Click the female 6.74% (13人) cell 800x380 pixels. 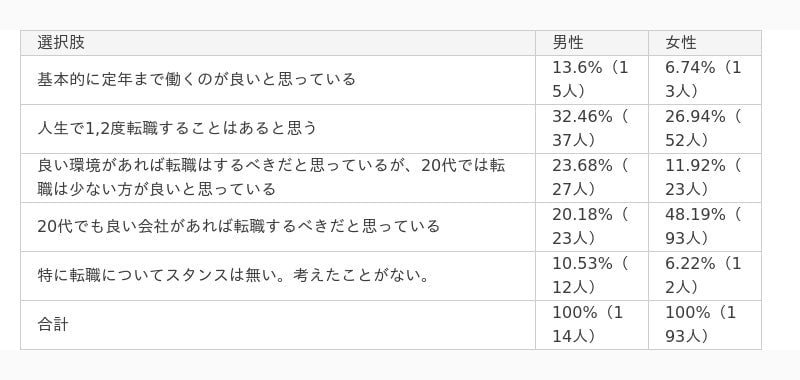point(705,80)
